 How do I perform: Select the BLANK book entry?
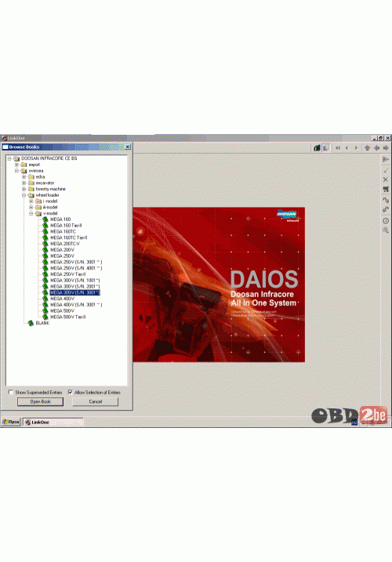point(42,323)
